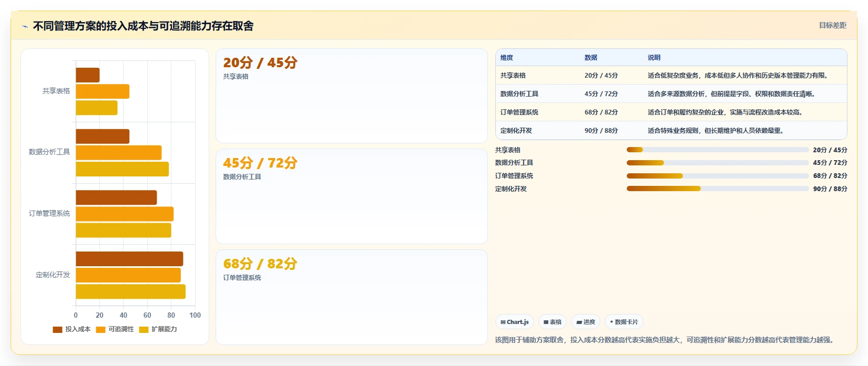Click the 数据卡片 tag chip
The image size is (868, 366).
click(x=624, y=322)
